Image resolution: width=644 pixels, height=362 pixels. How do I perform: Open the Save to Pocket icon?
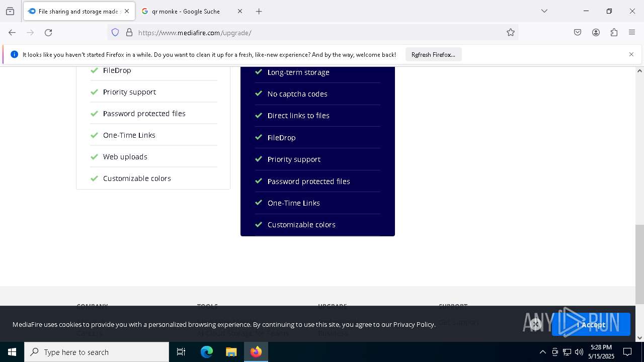click(578, 33)
